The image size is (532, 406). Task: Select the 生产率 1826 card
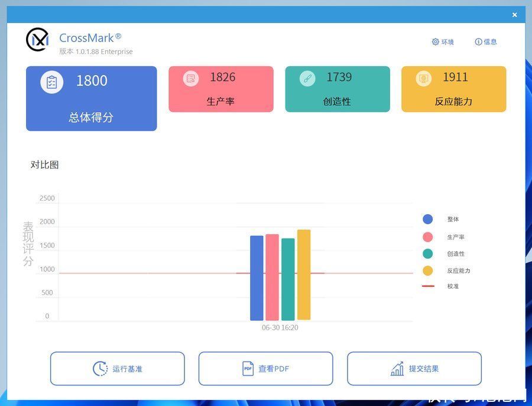(x=221, y=89)
